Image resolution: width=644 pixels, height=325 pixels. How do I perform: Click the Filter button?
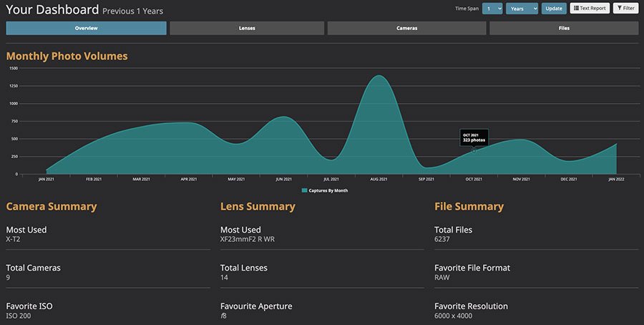[x=625, y=8]
